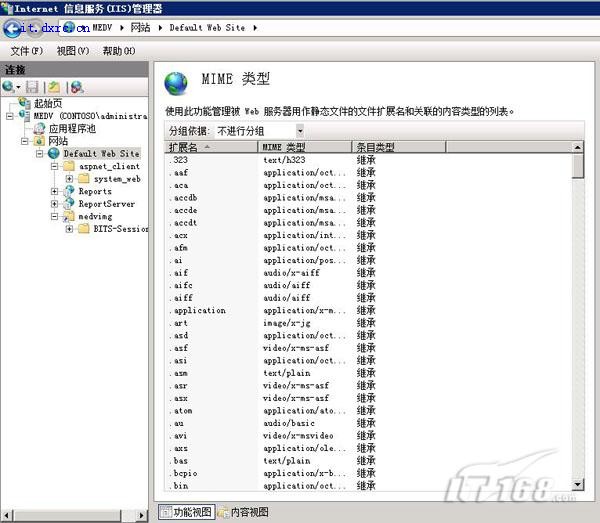Expand the system_web folder node

70,179
